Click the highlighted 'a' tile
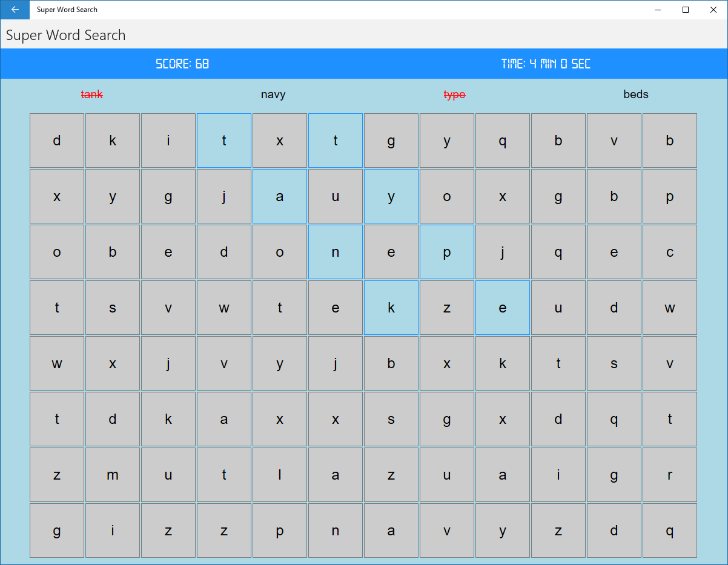Viewport: 728px width, 565px height. click(280, 196)
